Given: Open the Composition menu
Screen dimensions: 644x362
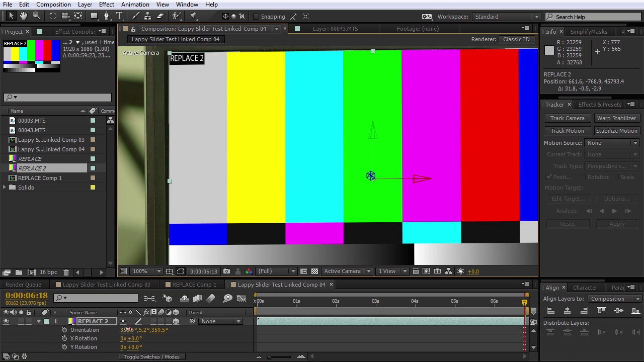Looking at the screenshot, I should (53, 5).
